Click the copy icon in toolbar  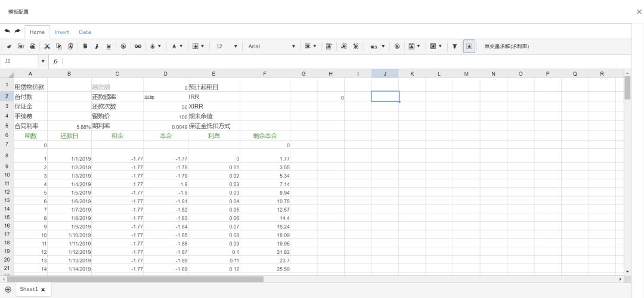coord(59,46)
